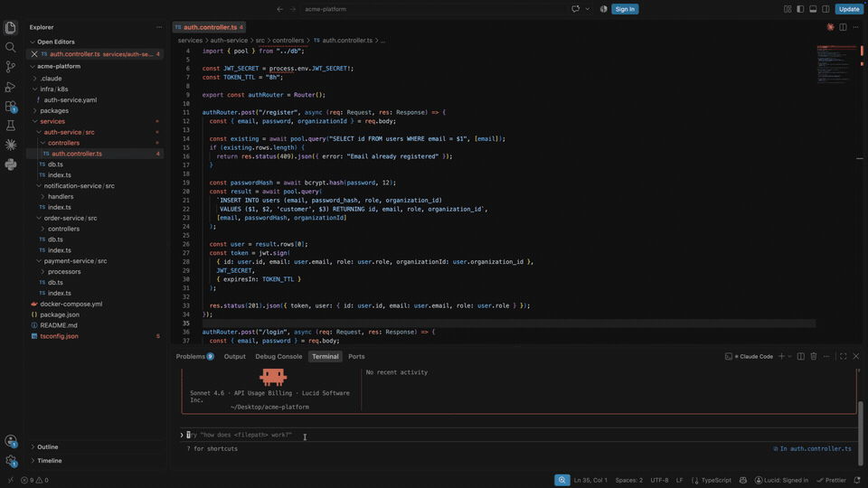Click the Update button
868x488 pixels.
coord(849,9)
